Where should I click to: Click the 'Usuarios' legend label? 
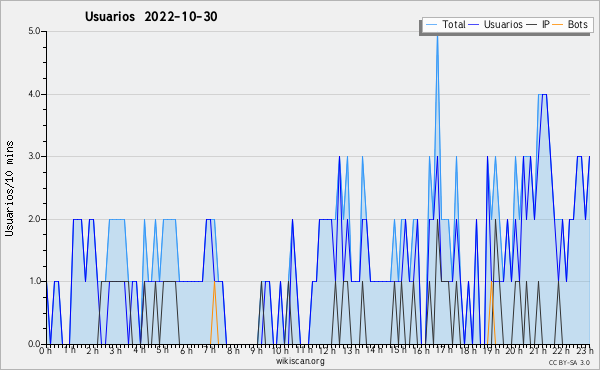pyautogui.click(x=503, y=24)
